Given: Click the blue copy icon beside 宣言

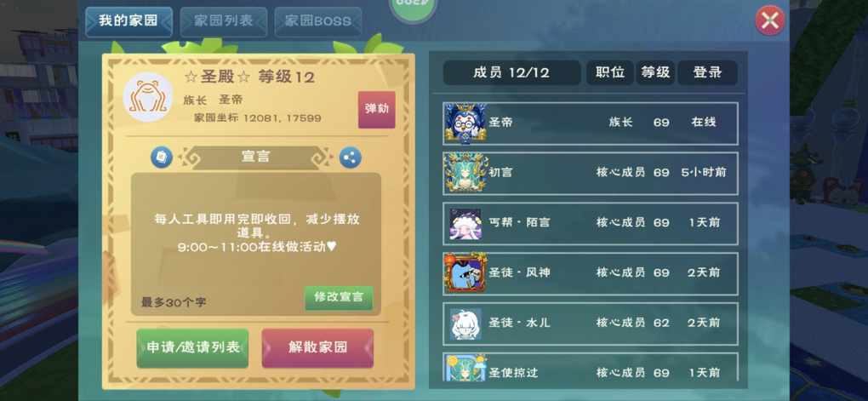Looking at the screenshot, I should coord(162,158).
